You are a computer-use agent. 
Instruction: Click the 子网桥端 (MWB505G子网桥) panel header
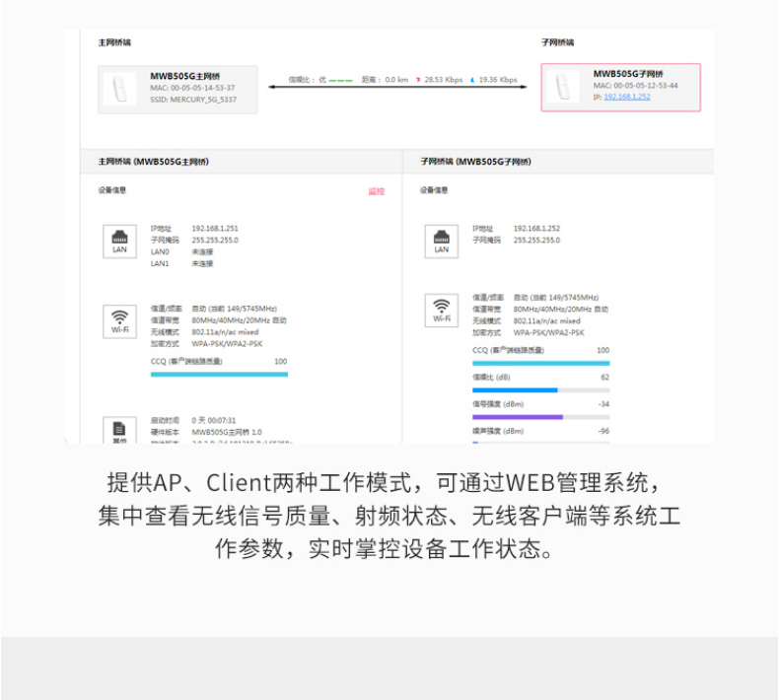point(558,162)
